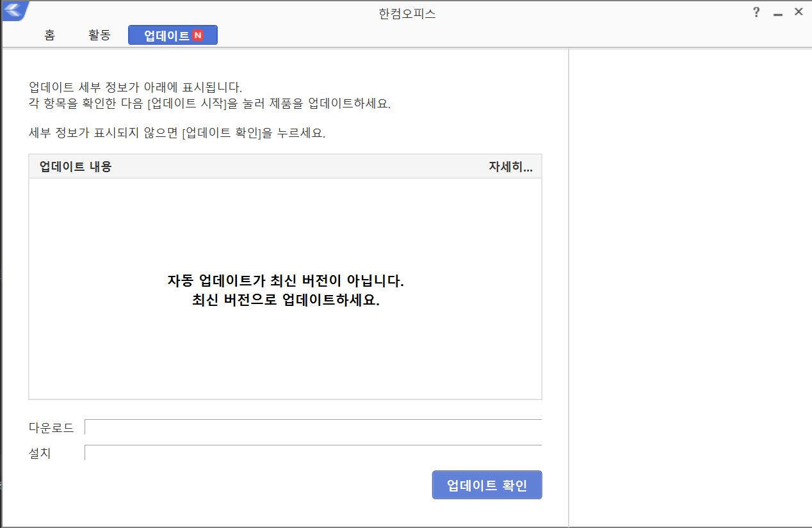Viewport: 812px width, 528px height.
Task: Click the 업데이트 확인 button
Action: 487,485
